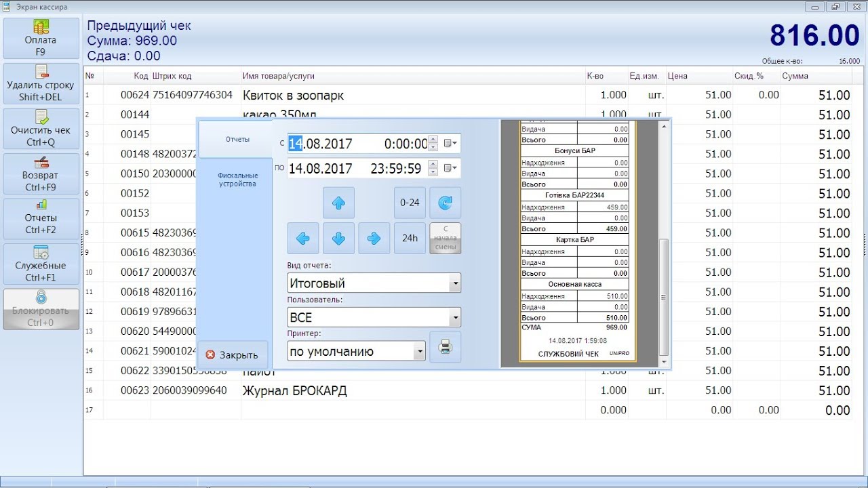The image size is (868, 488).
Task: Click the Блокировать lock button
Action: coord(41,309)
